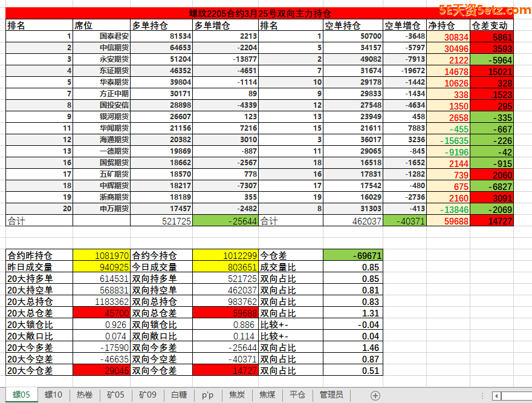Viewport: 532px width, 403px height.
Task: Select the yellow cell 1081970
Action: click(x=102, y=255)
